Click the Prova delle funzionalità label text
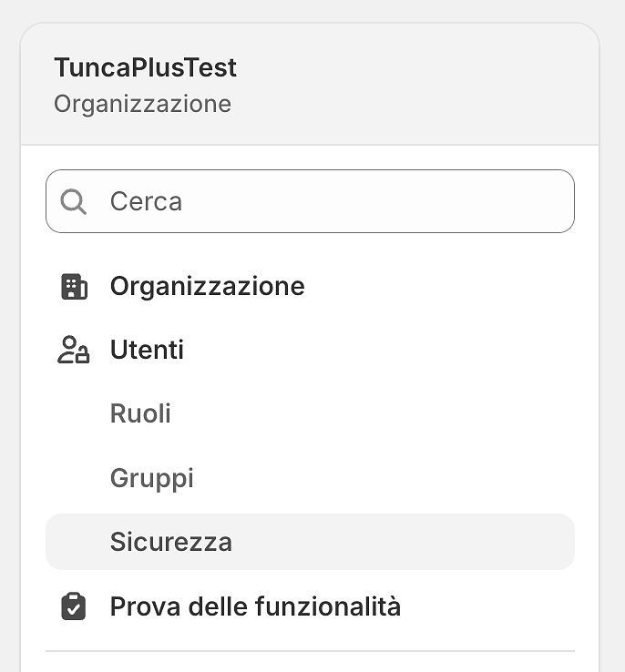Image resolution: width=625 pixels, height=672 pixels. (255, 606)
